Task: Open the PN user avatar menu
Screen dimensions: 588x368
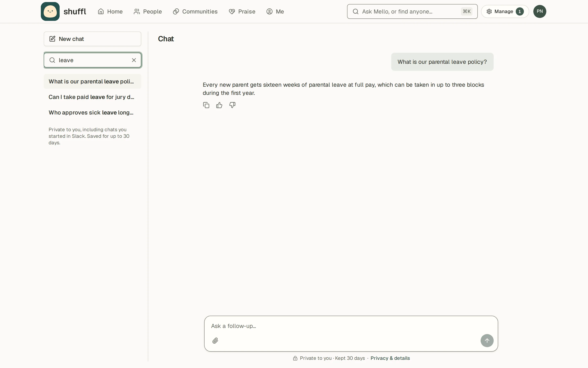Action: pyautogui.click(x=540, y=11)
